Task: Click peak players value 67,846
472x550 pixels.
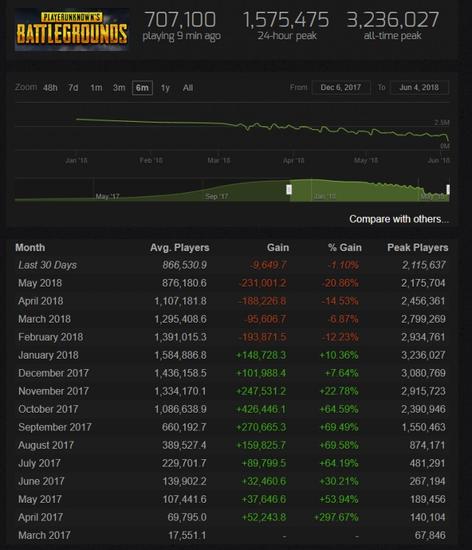Action: [430, 535]
